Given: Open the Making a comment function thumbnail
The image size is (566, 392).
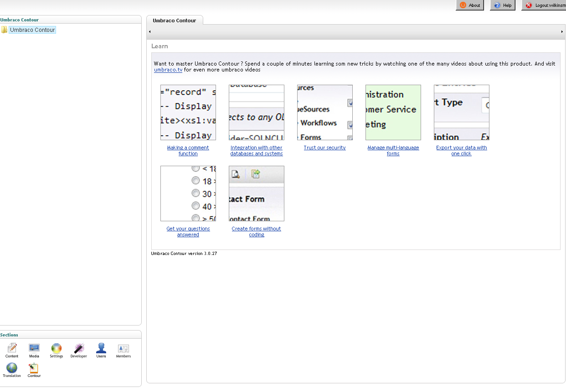Looking at the screenshot, I should (188, 112).
